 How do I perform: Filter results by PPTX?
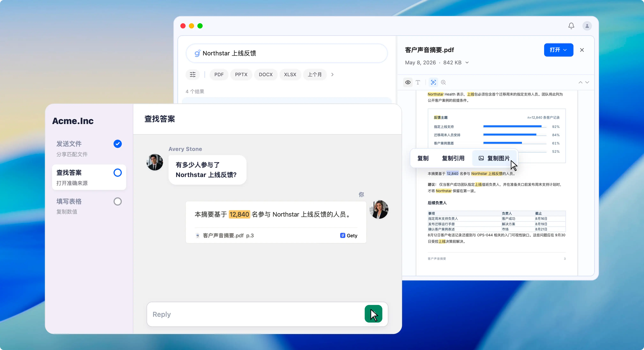coord(241,74)
